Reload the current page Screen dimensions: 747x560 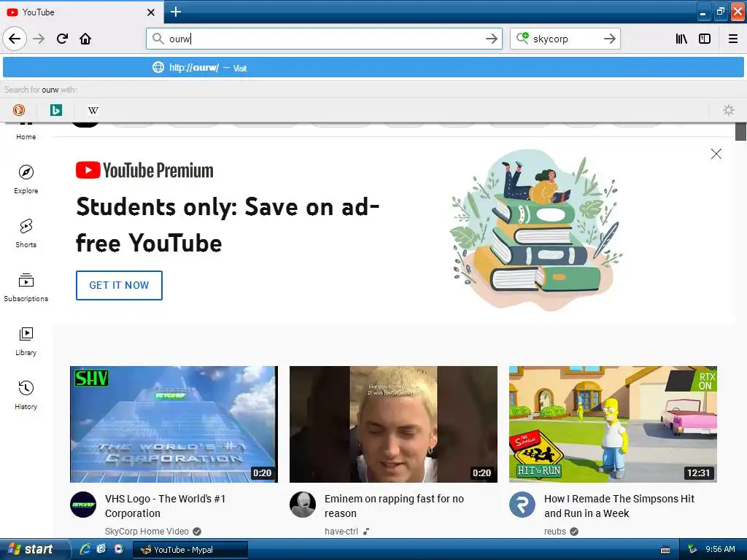click(63, 39)
